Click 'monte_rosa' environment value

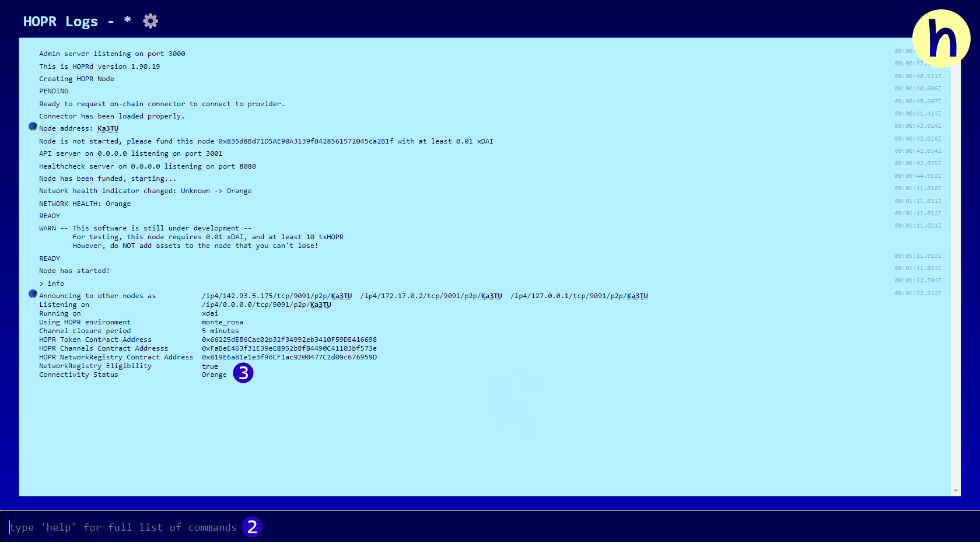tap(223, 322)
